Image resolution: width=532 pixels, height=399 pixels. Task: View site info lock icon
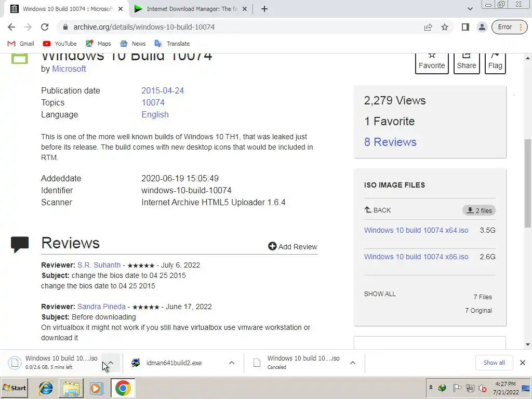[65, 27]
